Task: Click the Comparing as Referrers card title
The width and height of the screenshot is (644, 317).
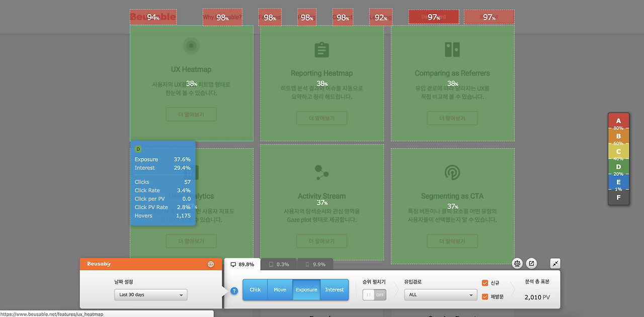Action: tap(452, 73)
